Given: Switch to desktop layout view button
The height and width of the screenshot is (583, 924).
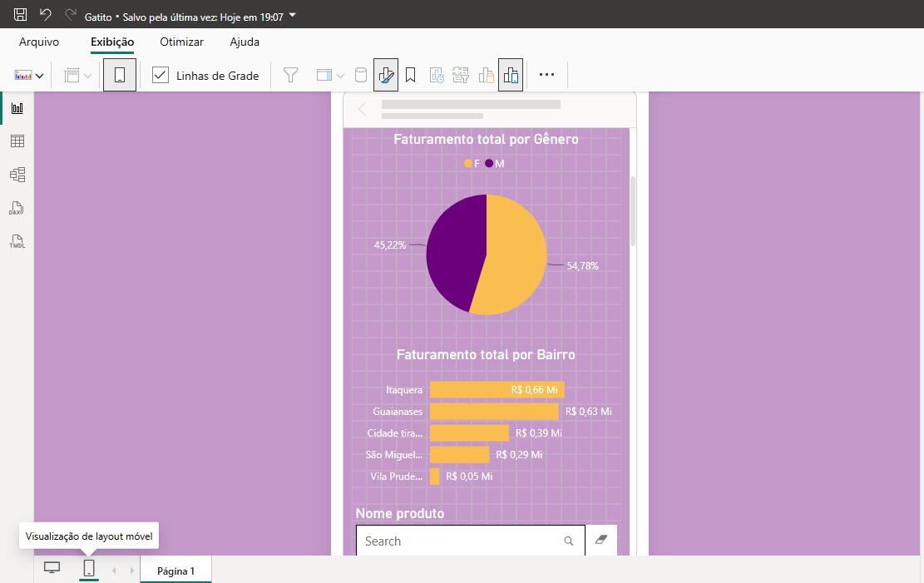Looking at the screenshot, I should click(x=52, y=568).
